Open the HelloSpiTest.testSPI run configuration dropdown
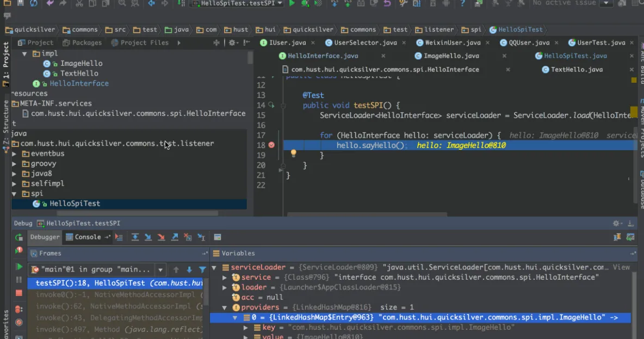The image size is (644, 339). (x=238, y=3)
